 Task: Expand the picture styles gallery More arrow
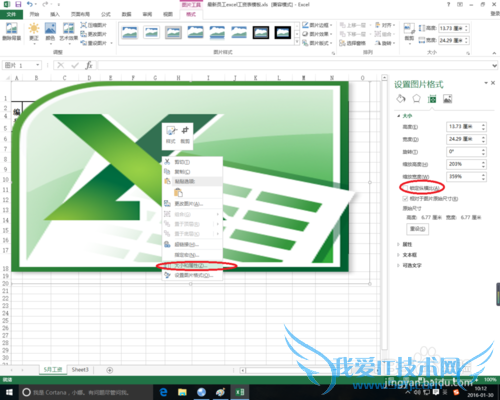297,43
